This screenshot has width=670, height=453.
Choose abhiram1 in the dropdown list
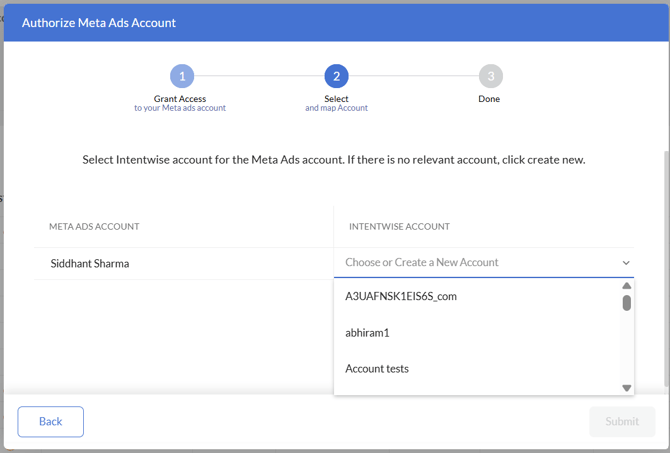click(477, 332)
